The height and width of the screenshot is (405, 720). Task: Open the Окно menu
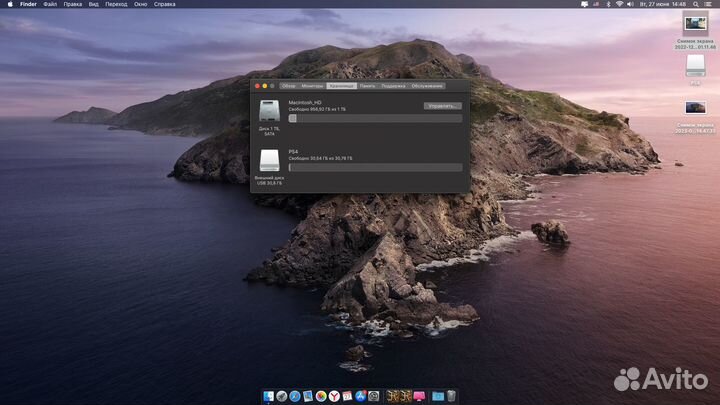pos(141,4)
